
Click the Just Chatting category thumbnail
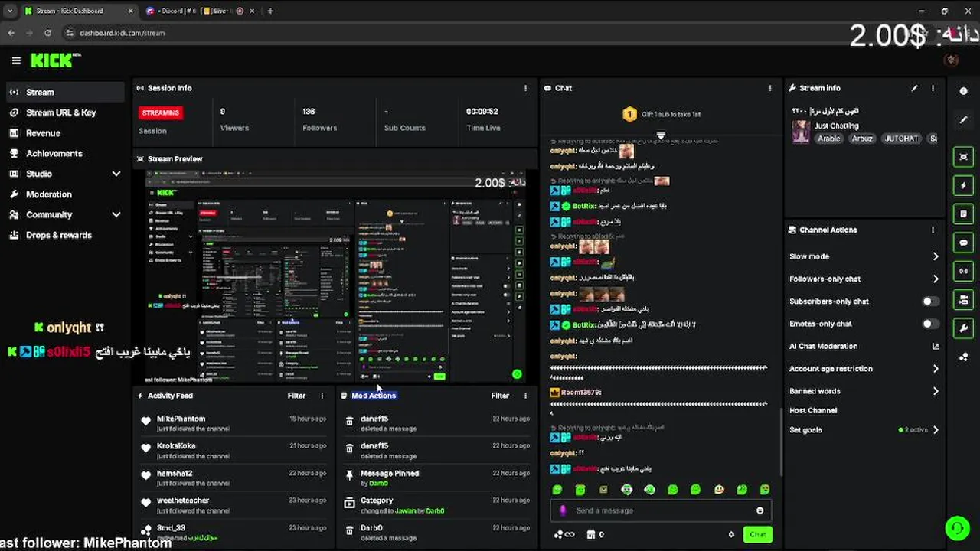pos(801,131)
